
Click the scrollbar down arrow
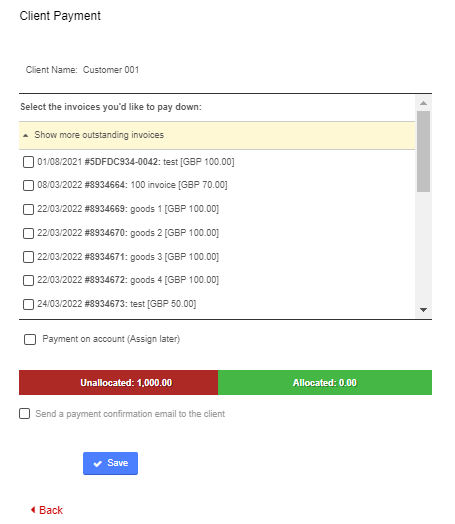(x=423, y=310)
